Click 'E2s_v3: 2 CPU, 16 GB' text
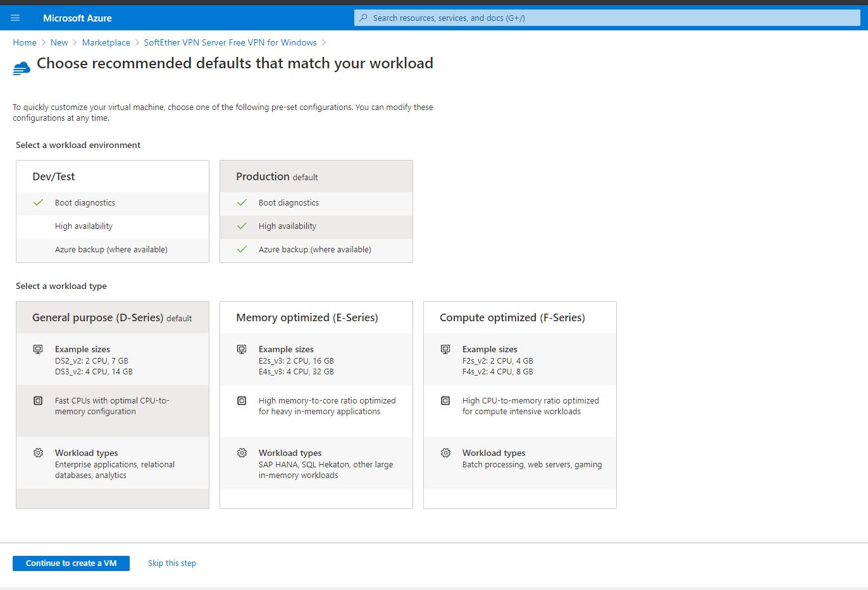The image size is (868, 590). (296, 361)
